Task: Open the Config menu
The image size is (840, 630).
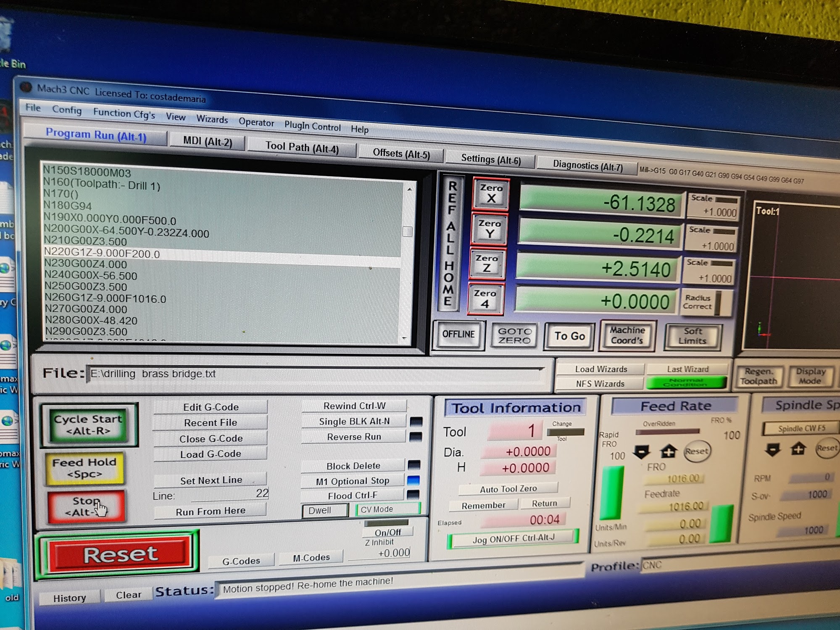Action: click(67, 110)
